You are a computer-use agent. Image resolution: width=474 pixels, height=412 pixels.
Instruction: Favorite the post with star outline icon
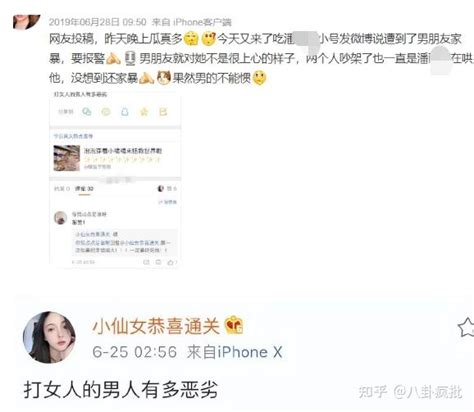tap(467, 327)
